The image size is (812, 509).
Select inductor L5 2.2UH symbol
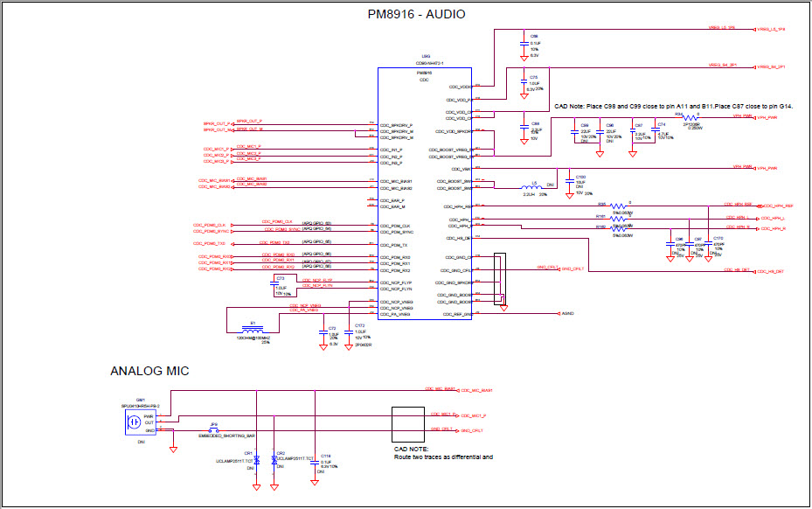click(533, 185)
